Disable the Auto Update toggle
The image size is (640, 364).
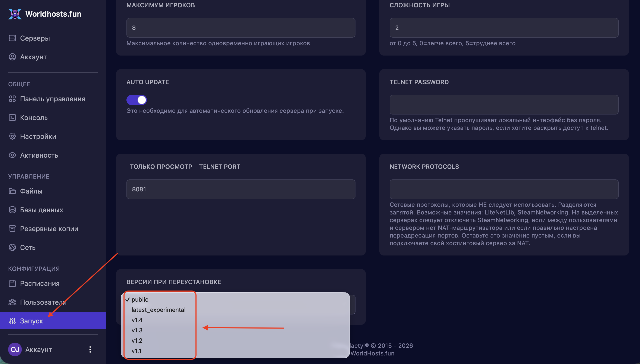pyautogui.click(x=137, y=100)
